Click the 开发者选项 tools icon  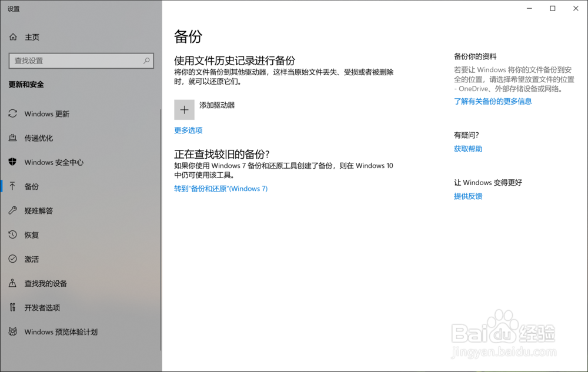click(x=13, y=307)
